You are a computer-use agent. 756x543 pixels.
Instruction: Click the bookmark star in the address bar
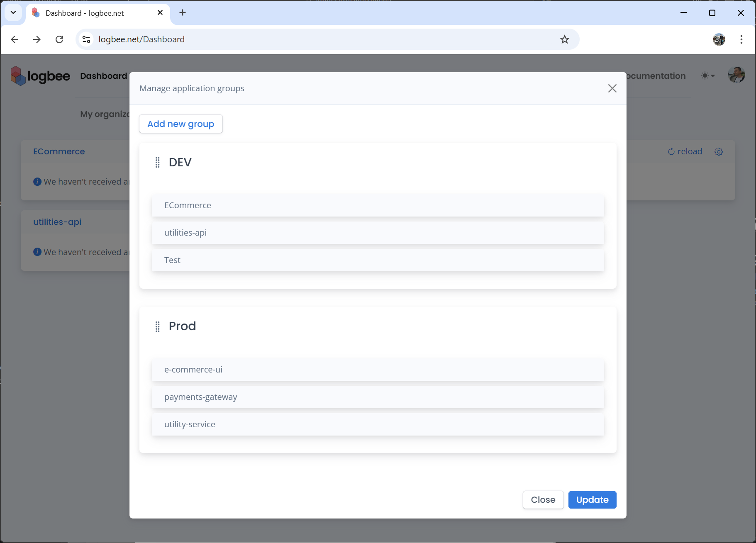[x=564, y=39]
